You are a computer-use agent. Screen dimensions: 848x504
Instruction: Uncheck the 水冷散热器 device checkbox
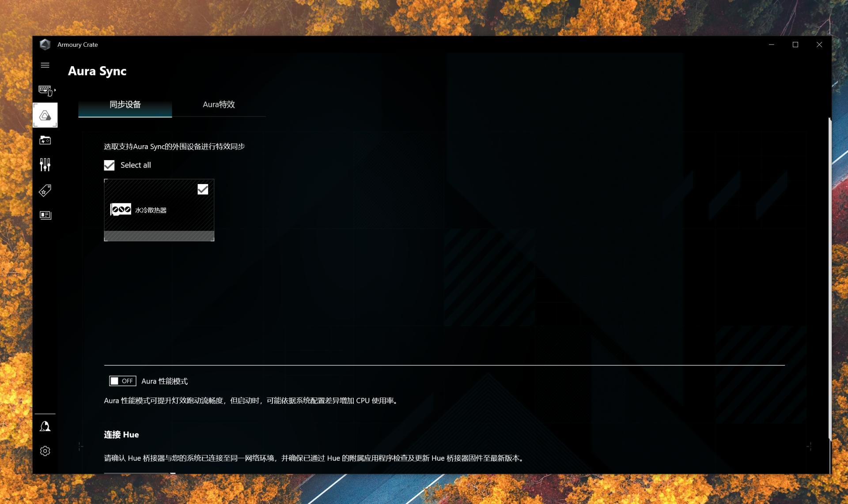tap(203, 189)
